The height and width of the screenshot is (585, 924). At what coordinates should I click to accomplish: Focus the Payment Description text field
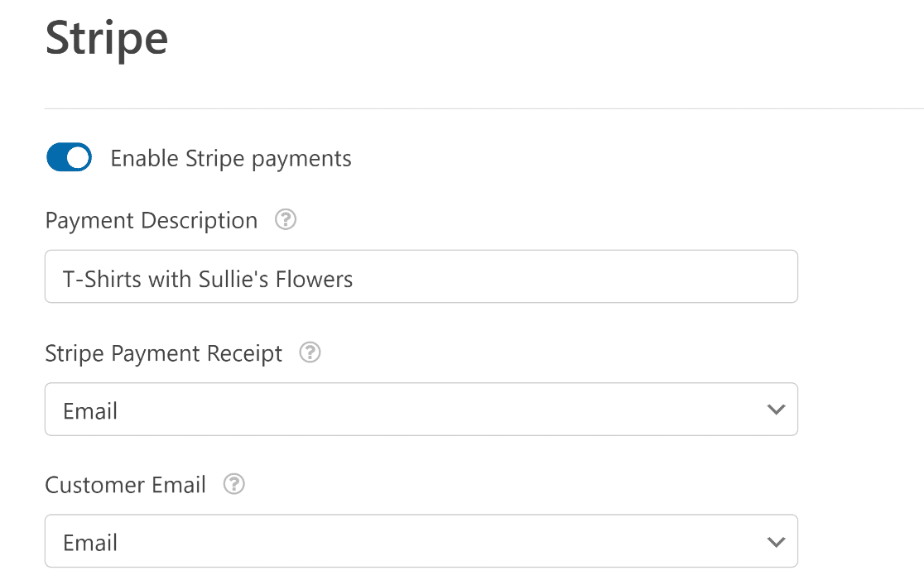[421, 276]
